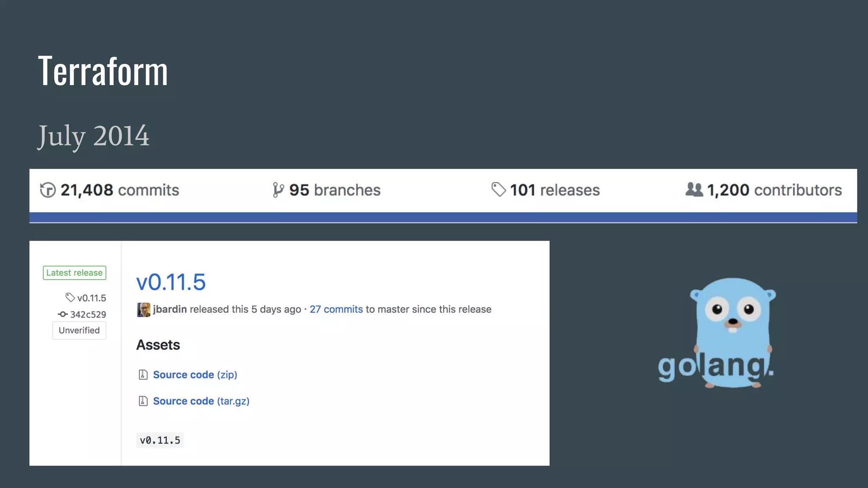This screenshot has height=488, width=868.
Task: Open the v0.11.5 release title
Action: click(171, 282)
